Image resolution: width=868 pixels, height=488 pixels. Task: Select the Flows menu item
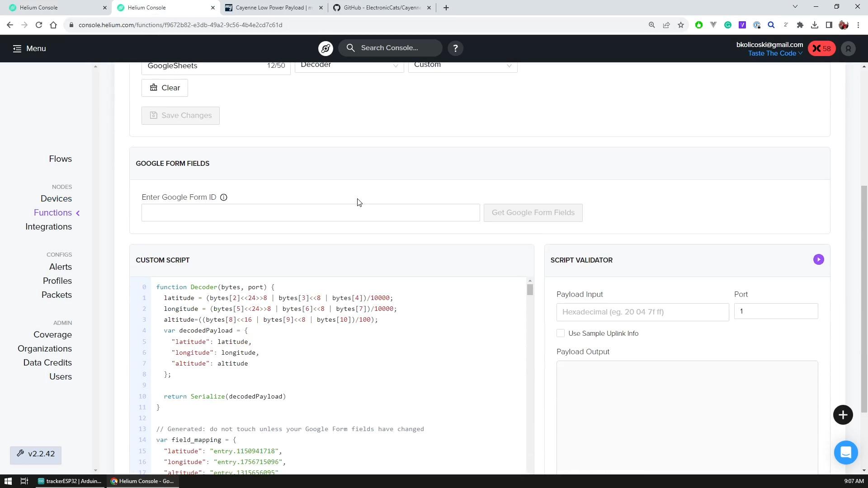point(60,159)
